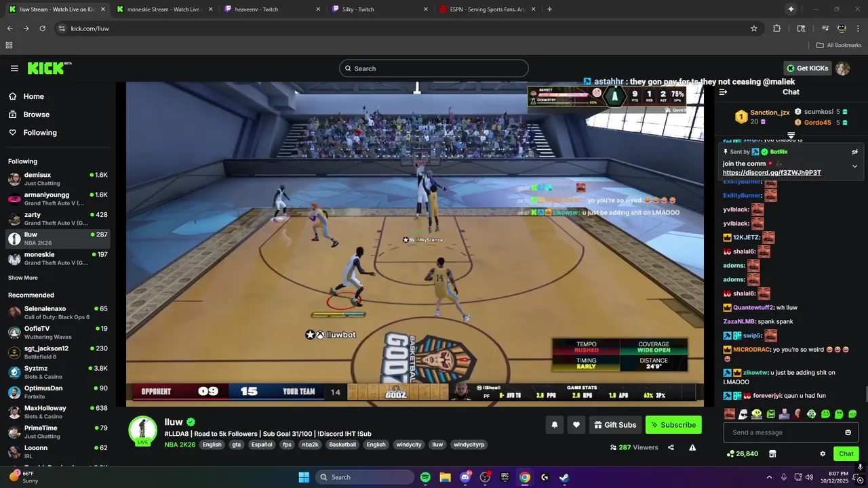This screenshot has width=868, height=488.
Task: Click the address bar URL
Action: click(x=90, y=28)
